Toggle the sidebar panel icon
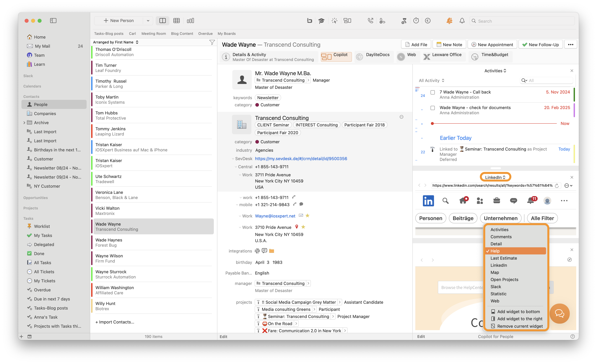The image size is (597, 364). point(53,21)
